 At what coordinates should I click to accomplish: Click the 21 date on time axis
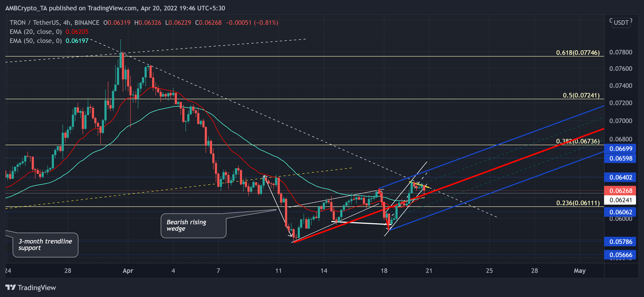tap(429, 270)
